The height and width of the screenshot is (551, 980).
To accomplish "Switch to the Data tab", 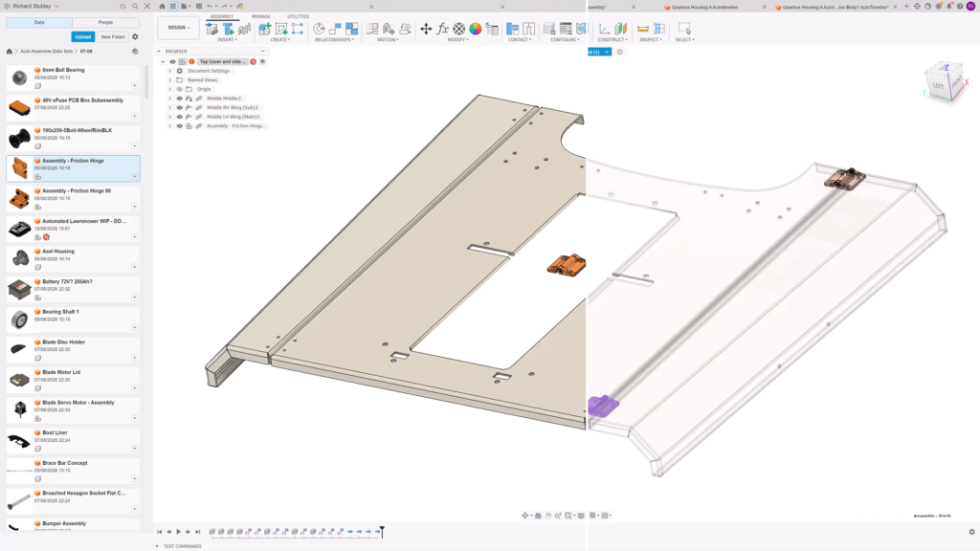I will click(38, 23).
